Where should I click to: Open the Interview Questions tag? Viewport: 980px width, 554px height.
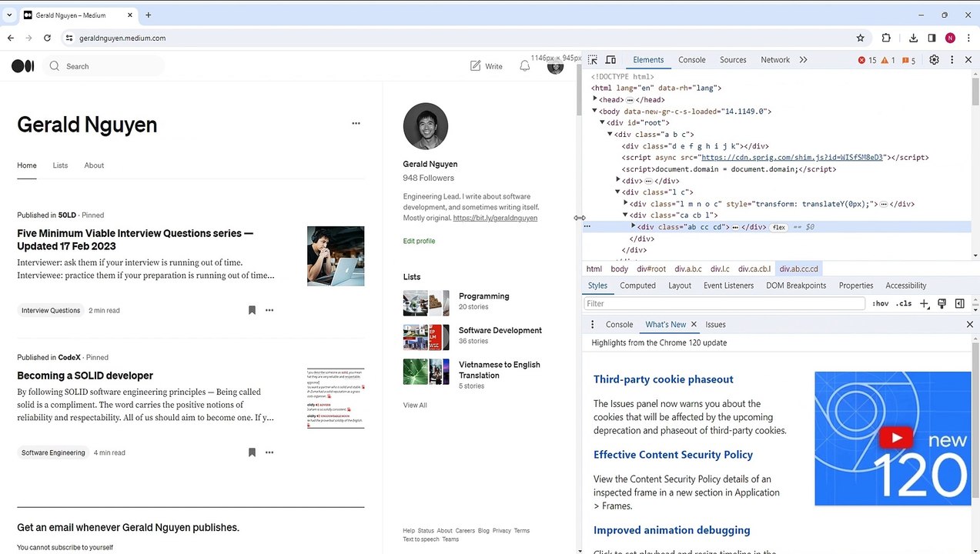[x=51, y=310]
